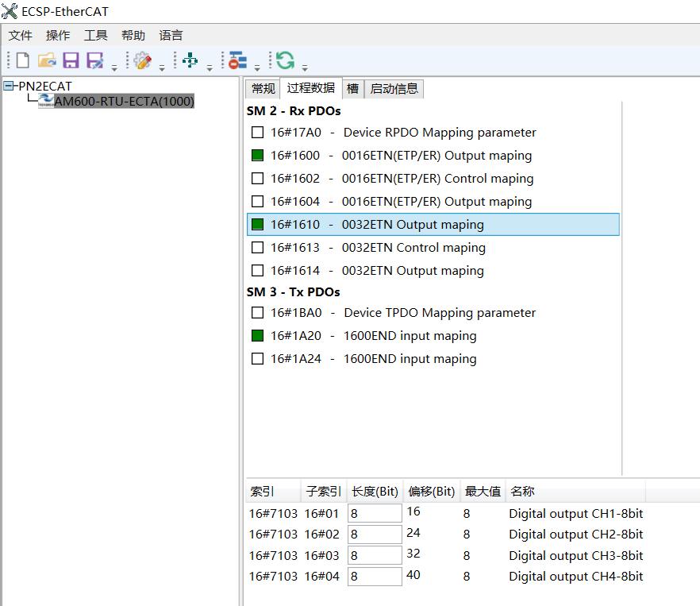Enable the 16#17A0 Device RPDO Mapping checkbox
This screenshot has width=700, height=606.
[x=256, y=132]
